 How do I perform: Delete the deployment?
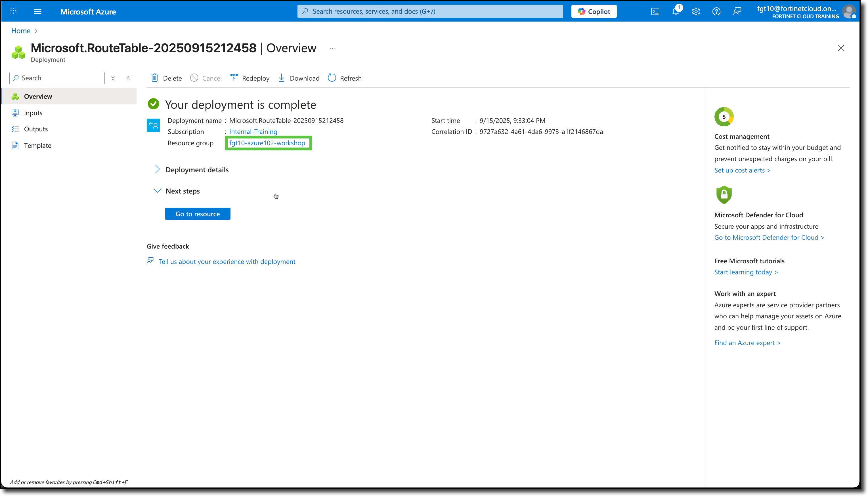166,78
